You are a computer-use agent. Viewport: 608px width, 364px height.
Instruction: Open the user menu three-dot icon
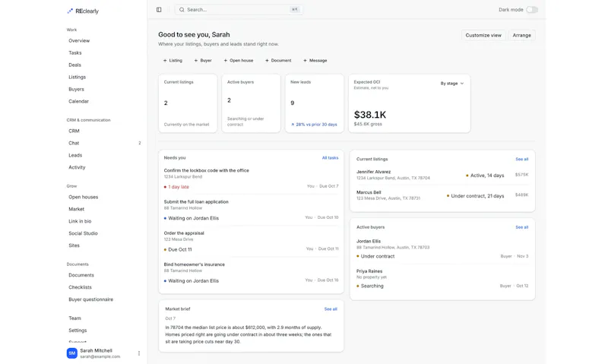(139, 353)
